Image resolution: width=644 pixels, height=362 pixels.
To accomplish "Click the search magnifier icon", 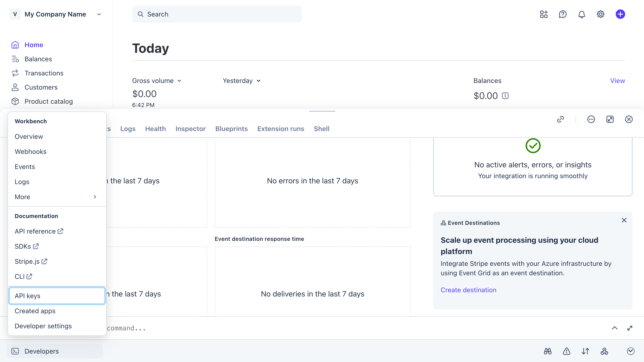I will coord(141,14).
